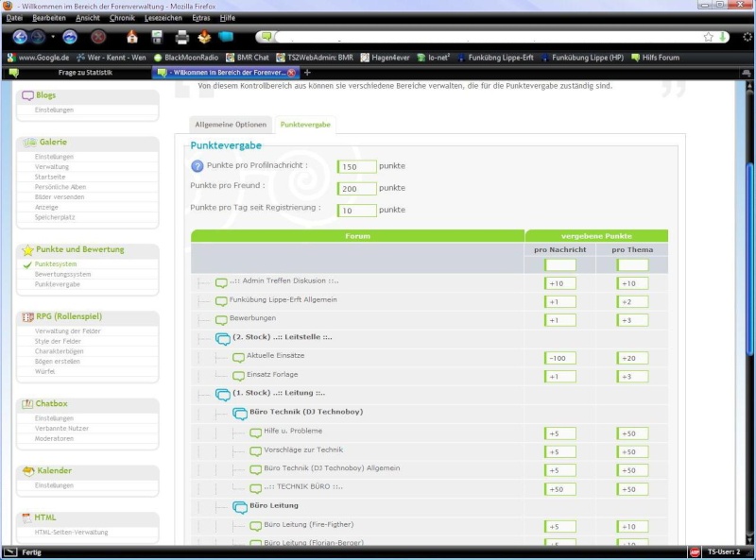
Task: Focus the Punkte pro Profilnachricht field
Action: (356, 167)
